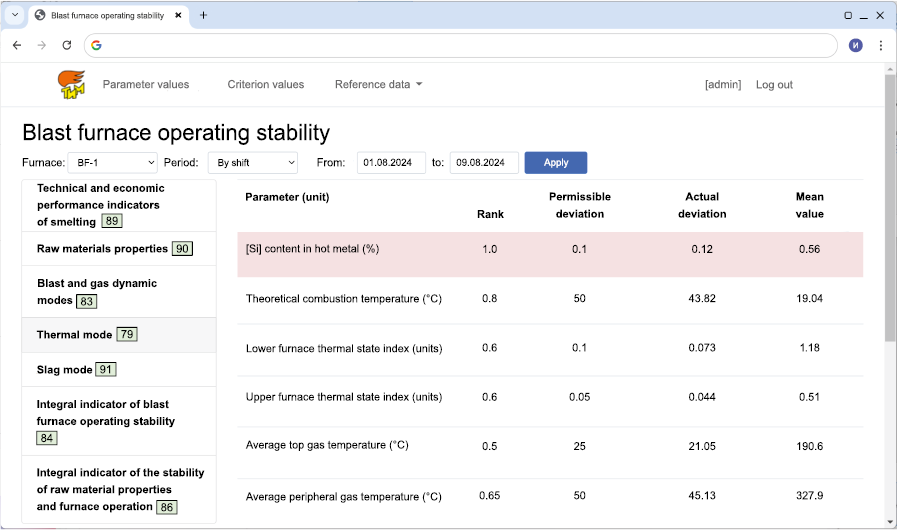Open new browser tab with plus icon

203,15
